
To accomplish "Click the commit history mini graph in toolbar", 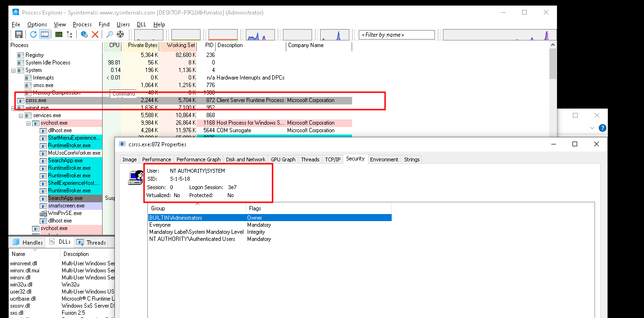I will click(x=186, y=35).
